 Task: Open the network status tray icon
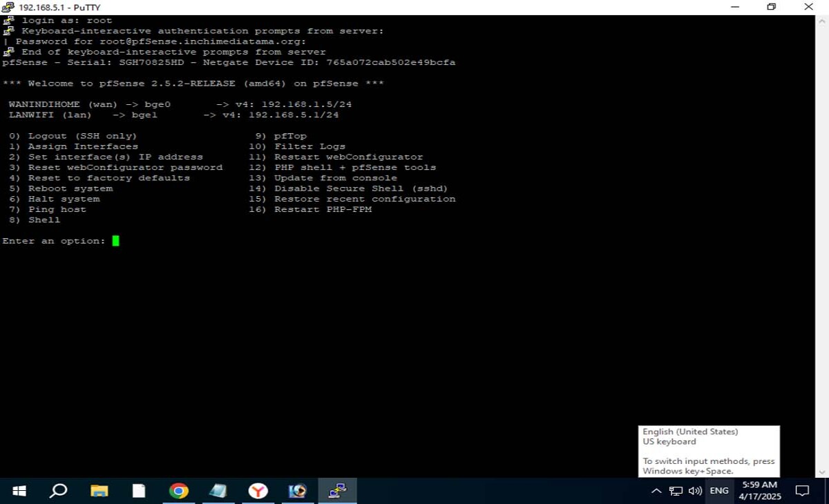676,491
